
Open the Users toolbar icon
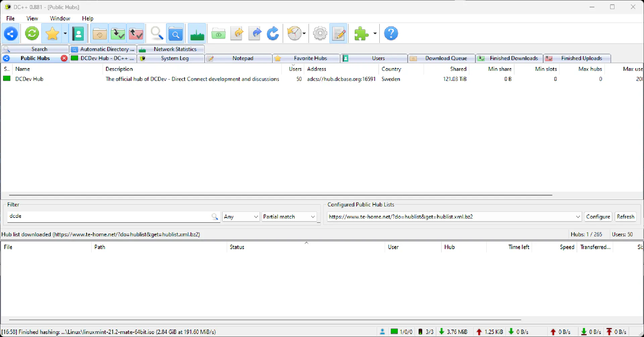pyautogui.click(x=78, y=34)
